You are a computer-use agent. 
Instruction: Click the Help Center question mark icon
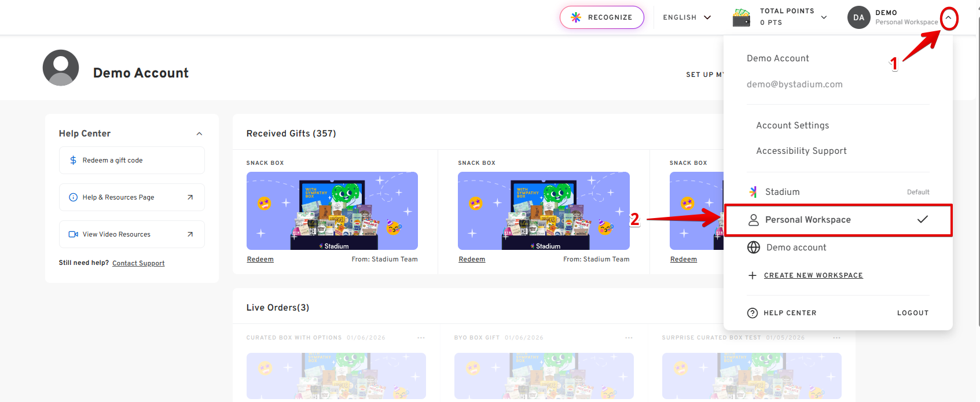pos(753,313)
